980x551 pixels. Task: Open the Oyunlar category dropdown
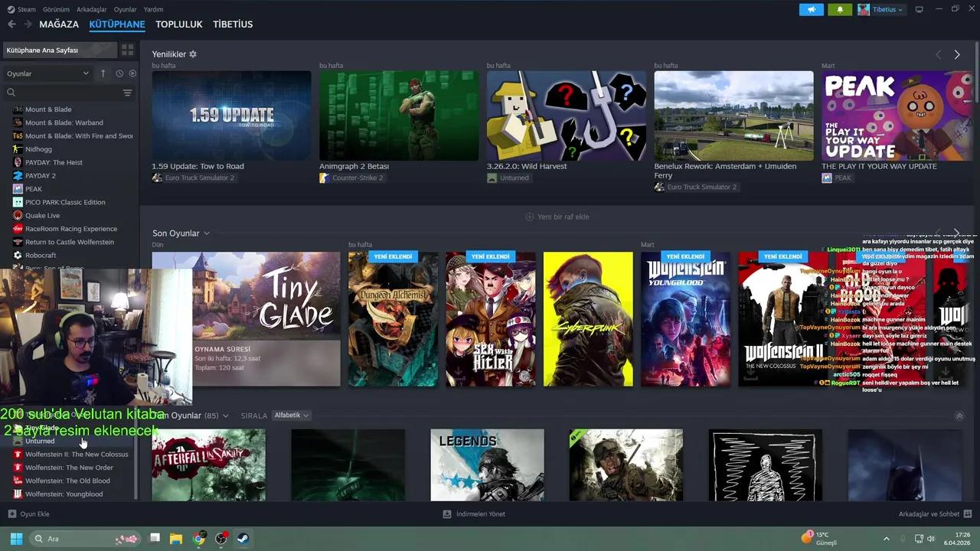click(x=47, y=73)
